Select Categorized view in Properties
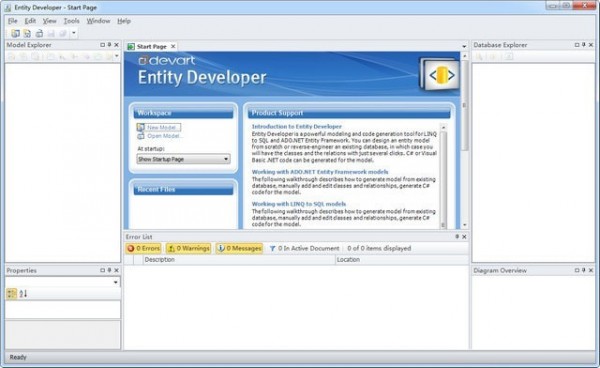The image size is (600, 368). click(x=12, y=294)
